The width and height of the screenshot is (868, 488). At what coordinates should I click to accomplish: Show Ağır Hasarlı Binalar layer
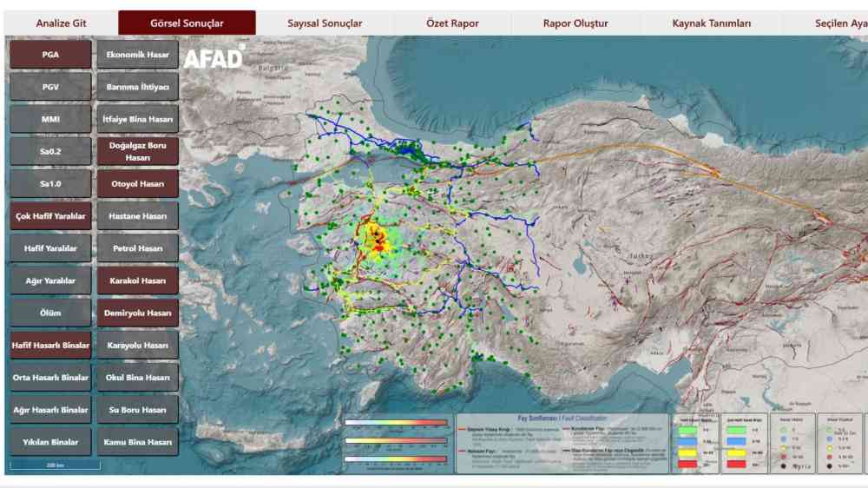point(50,410)
